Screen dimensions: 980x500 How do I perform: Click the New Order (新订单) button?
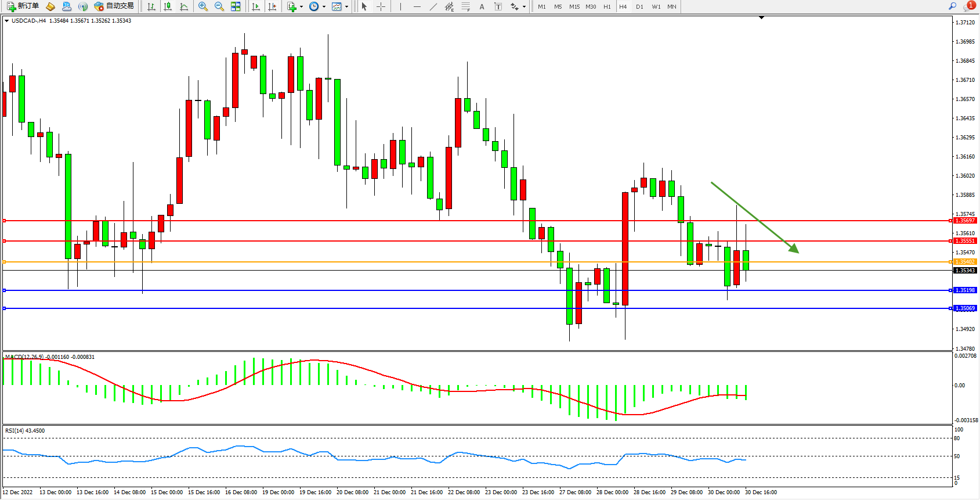coord(23,6)
